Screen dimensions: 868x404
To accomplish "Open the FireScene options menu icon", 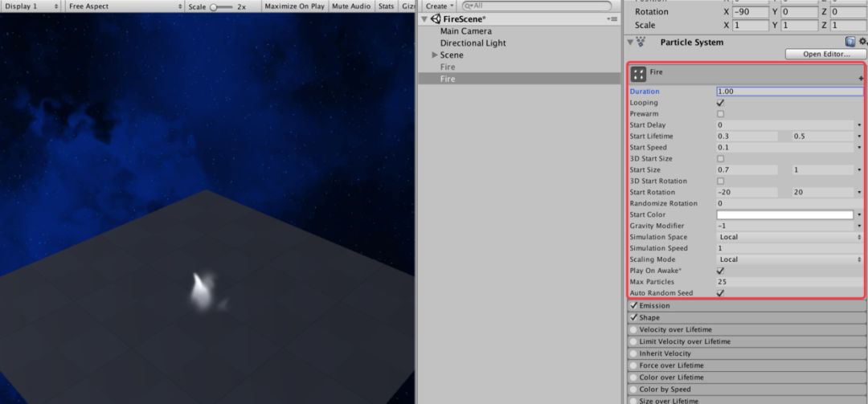I will click(612, 18).
